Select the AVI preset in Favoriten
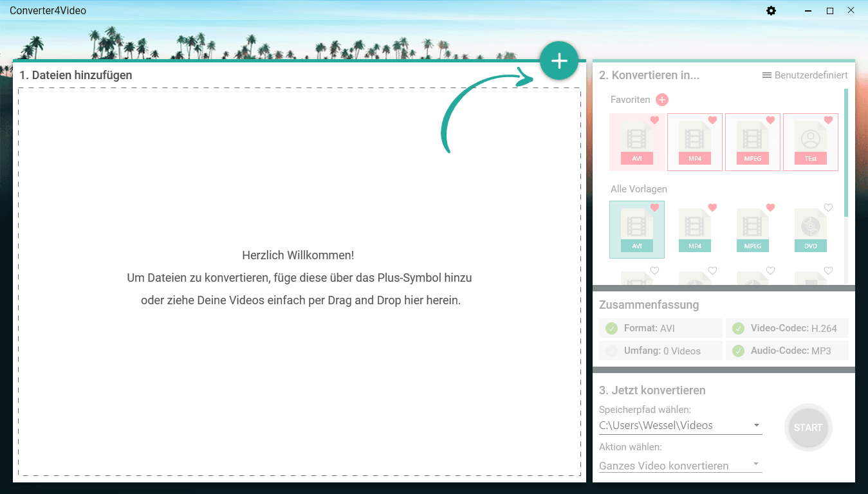Image resolution: width=868 pixels, height=494 pixels. (637, 142)
